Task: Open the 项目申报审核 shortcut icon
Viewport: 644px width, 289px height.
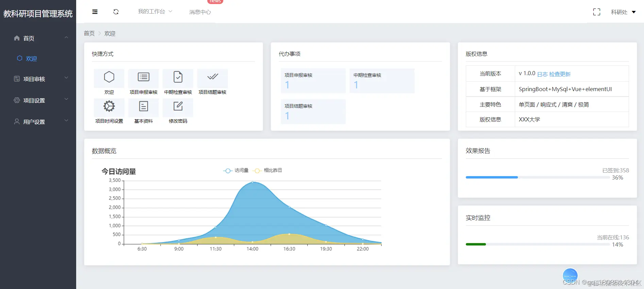Action: 143,77
